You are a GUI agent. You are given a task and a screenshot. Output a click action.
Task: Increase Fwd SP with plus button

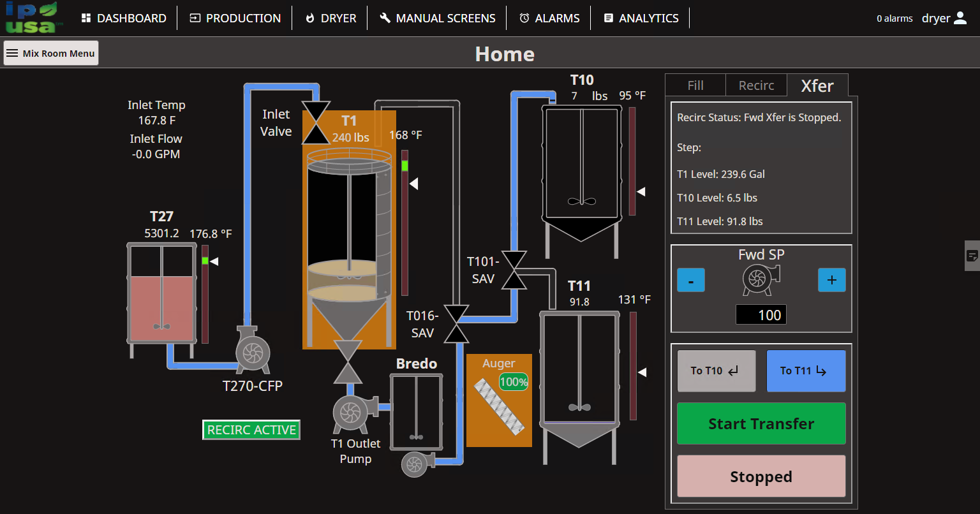click(831, 280)
